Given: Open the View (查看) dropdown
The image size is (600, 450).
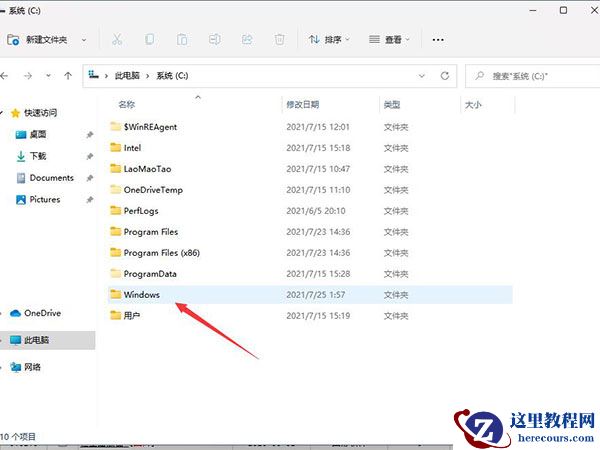Looking at the screenshot, I should [389, 39].
